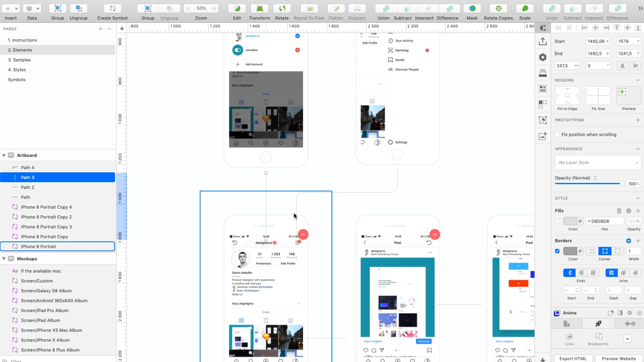Open Opacity blend mode stepper

(595, 178)
